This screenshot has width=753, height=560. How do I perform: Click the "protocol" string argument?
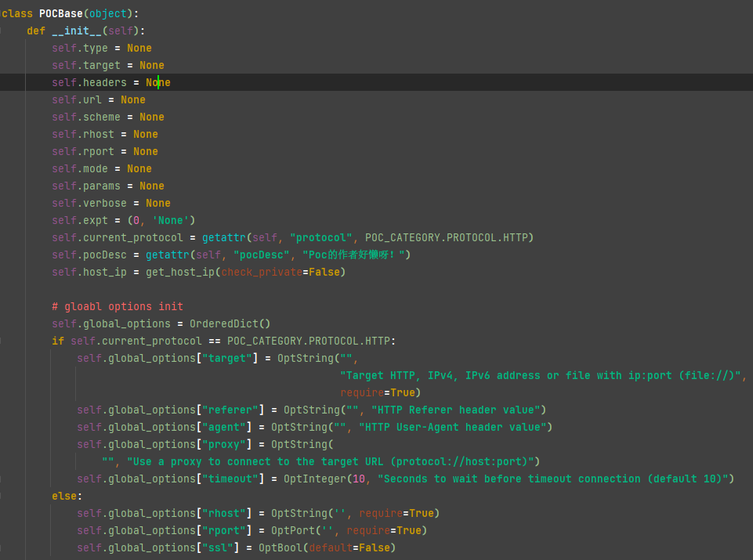320,238
